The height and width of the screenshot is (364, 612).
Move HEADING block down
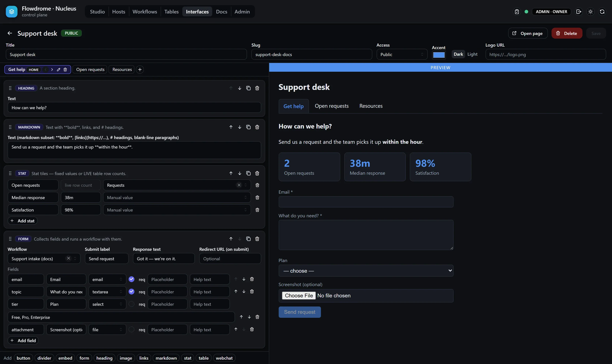240,88
